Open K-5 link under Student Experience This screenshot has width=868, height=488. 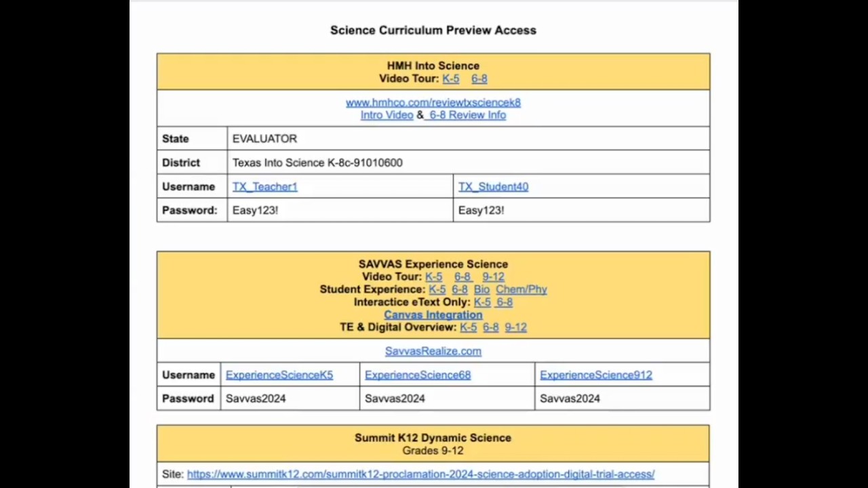(437, 289)
